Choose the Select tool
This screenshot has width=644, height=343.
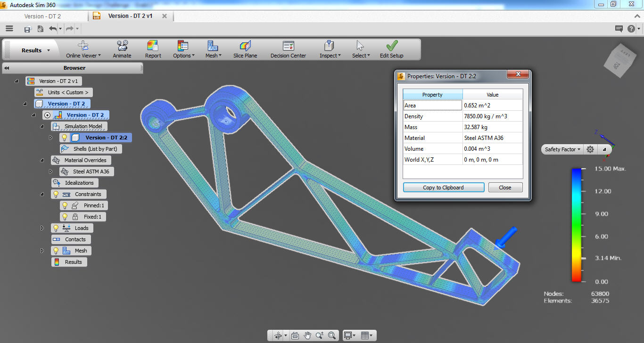tap(361, 49)
